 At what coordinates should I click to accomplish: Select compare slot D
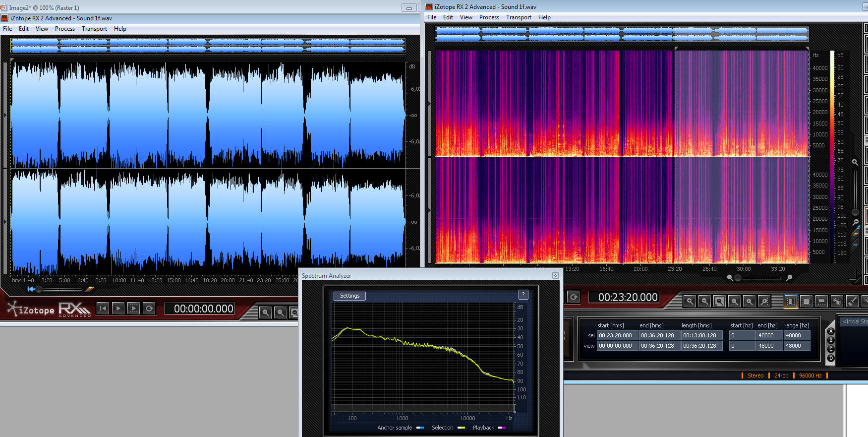831,358
